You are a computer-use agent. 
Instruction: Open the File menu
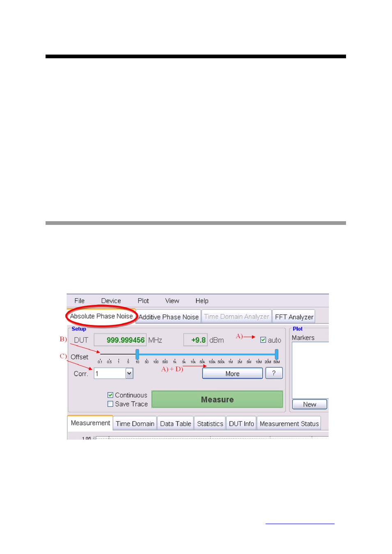click(79, 301)
